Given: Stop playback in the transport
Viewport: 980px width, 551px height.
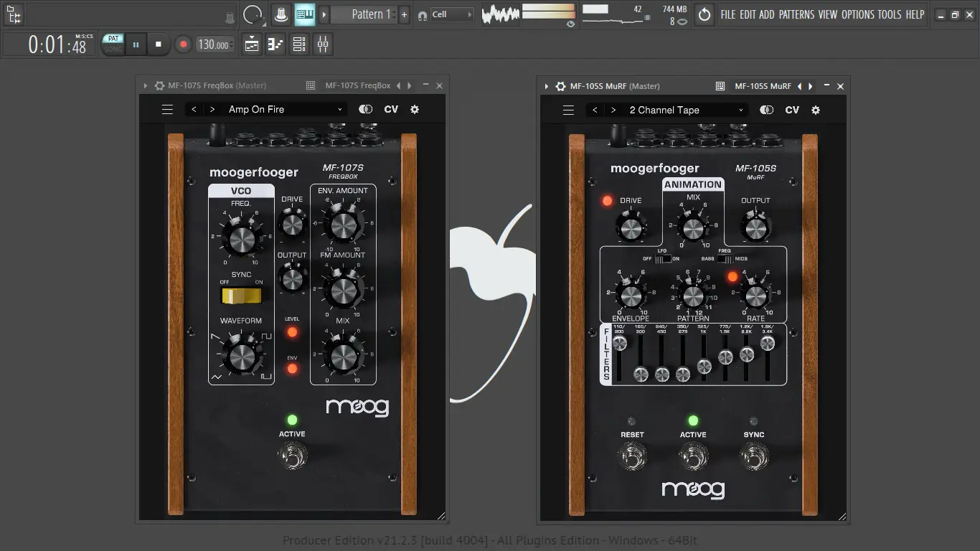Looking at the screenshot, I should pyautogui.click(x=159, y=44).
